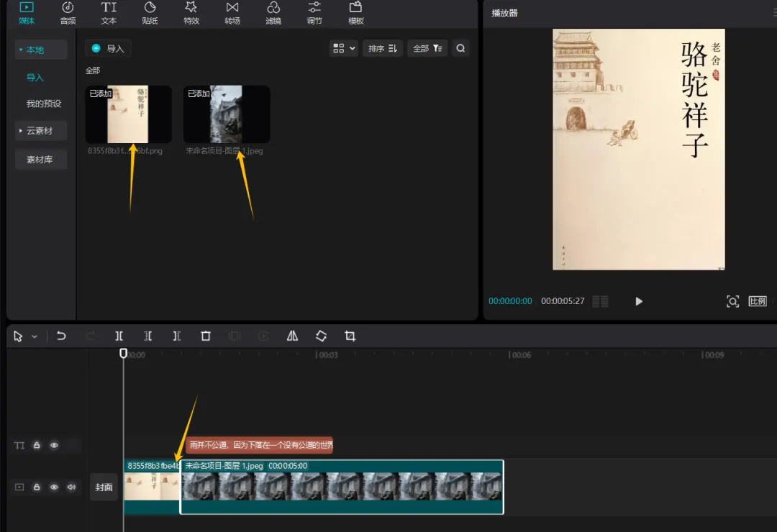Lock the main video track

pyautogui.click(x=37, y=487)
